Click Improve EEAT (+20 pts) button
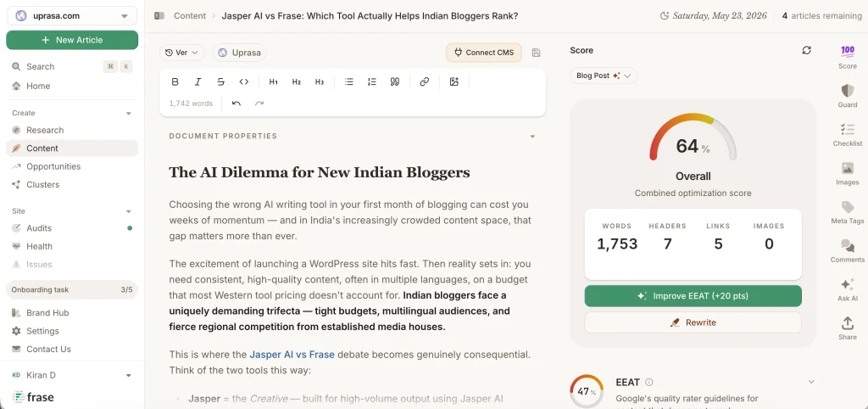Image resolution: width=868 pixels, height=409 pixels. 693,296
